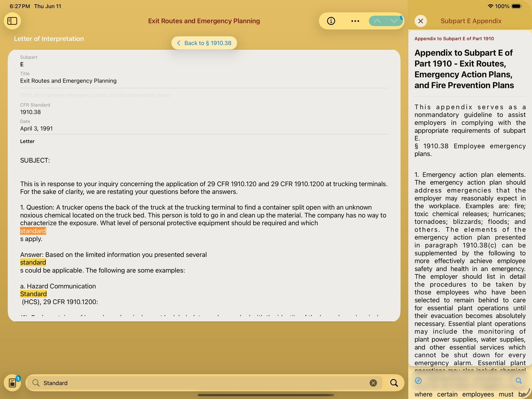Close the Subpart E Appendix panel

pos(421,21)
